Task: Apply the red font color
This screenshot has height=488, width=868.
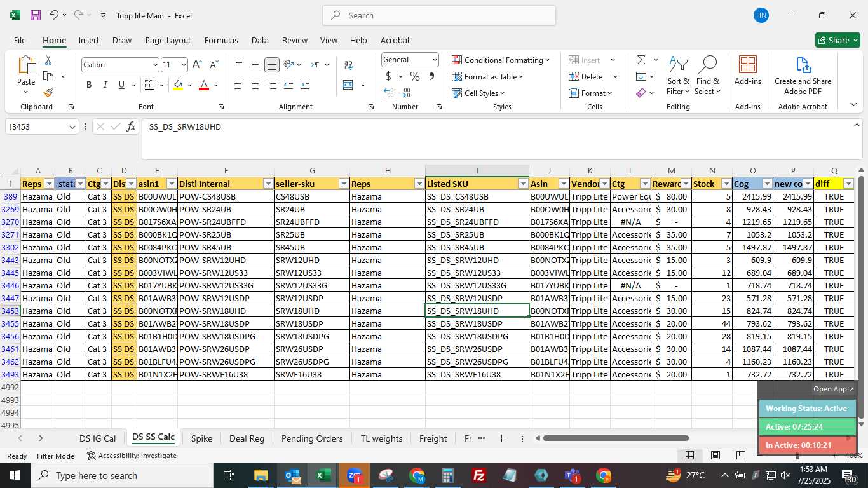Action: 204,85
